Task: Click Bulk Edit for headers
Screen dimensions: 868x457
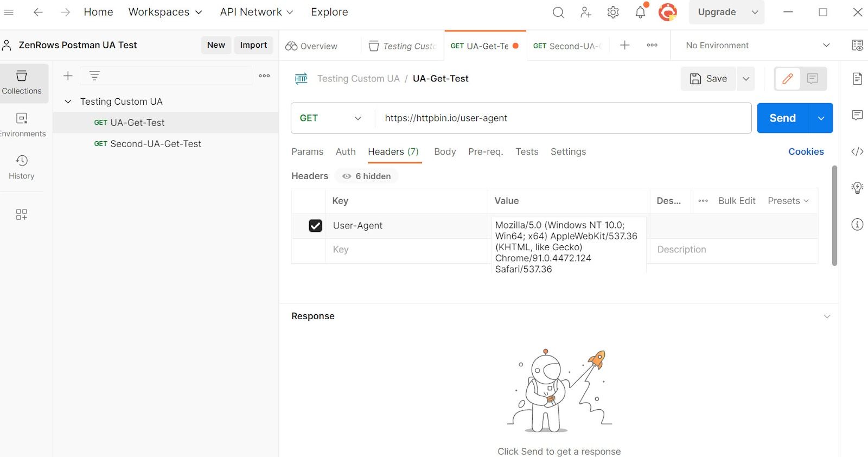Action: 737,201
